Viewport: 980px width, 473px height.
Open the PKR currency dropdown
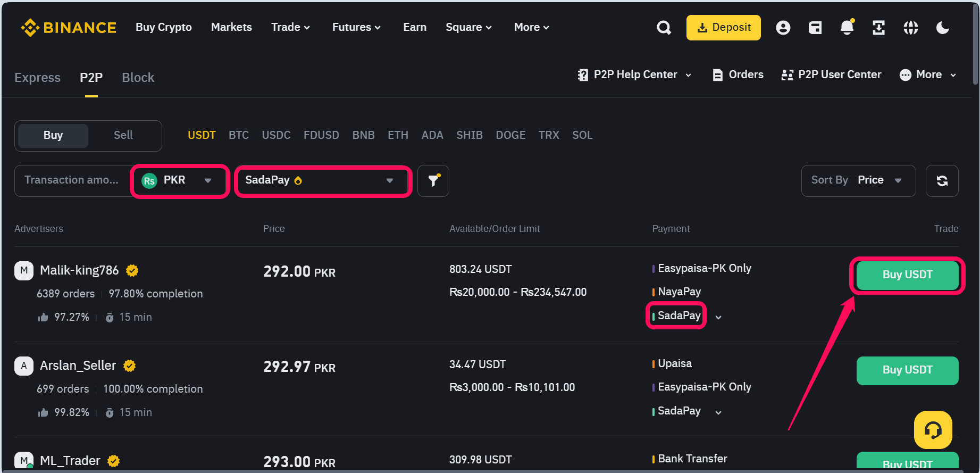click(x=180, y=181)
